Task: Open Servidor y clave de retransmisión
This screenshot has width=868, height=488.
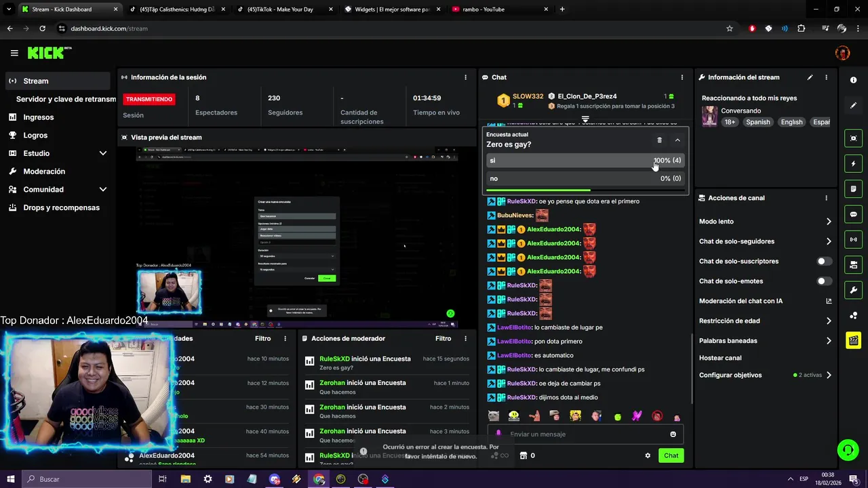Action: tap(66, 99)
